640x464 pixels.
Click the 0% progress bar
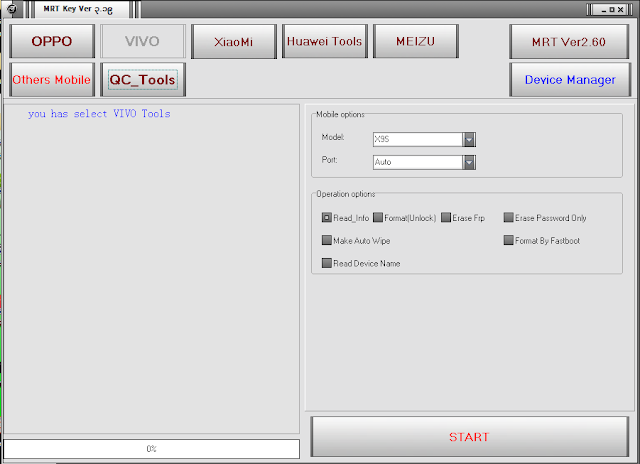point(151,449)
